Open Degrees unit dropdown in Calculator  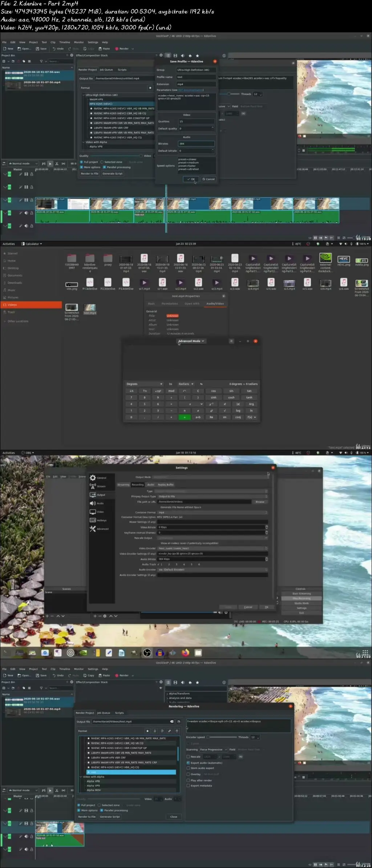(144, 384)
